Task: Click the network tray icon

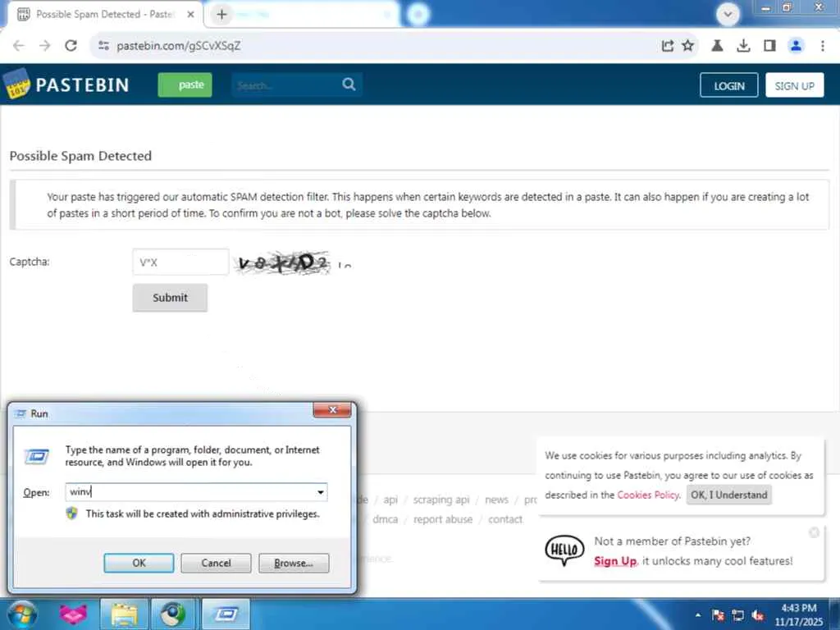Action: pos(737,615)
